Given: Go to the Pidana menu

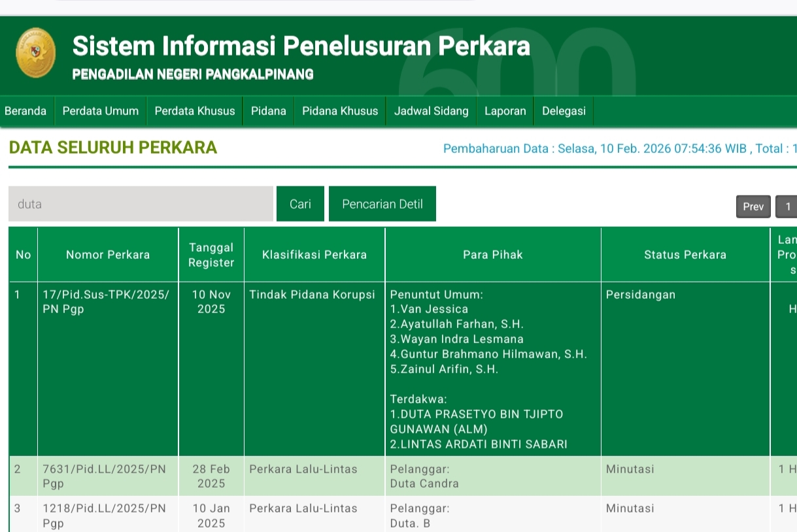Looking at the screenshot, I should [268, 111].
